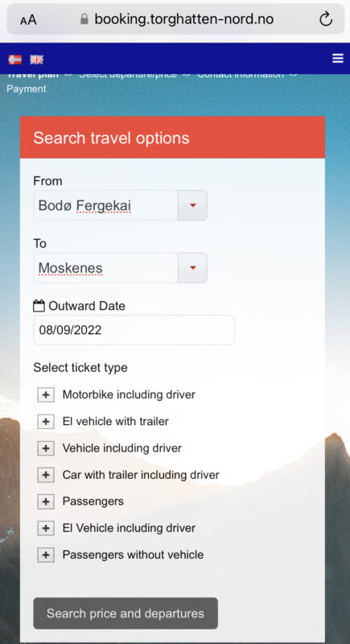Expand Passengers without vehicle option
350x644 pixels.
coord(46,555)
